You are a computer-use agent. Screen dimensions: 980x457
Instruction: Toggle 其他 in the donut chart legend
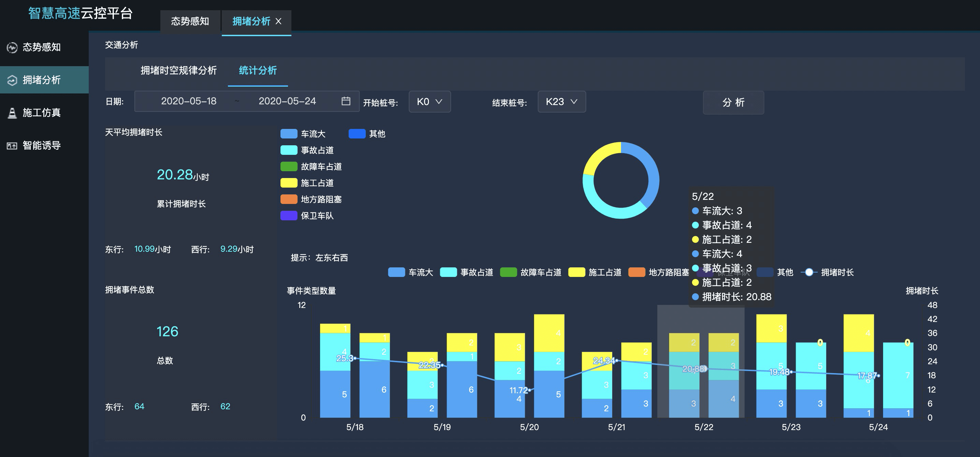(x=367, y=134)
